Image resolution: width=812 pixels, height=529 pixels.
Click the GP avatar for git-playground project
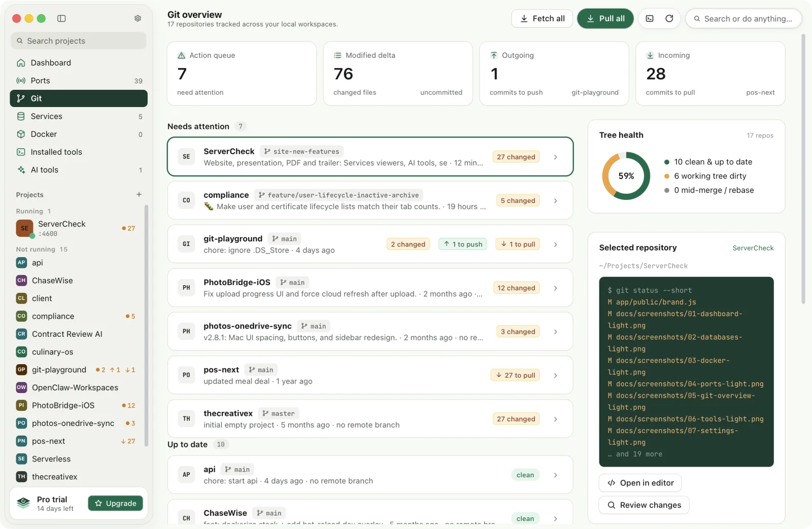tap(21, 370)
